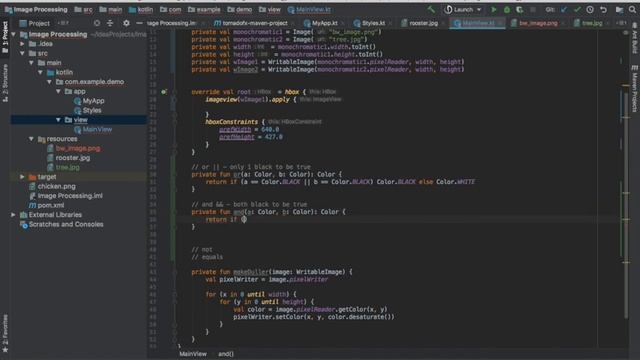Switch to the rooster.jpg tab
Viewport: 640px width, 360px height.
[423, 23]
